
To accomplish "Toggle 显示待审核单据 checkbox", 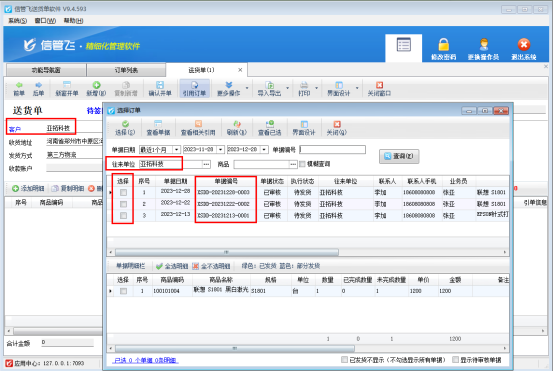I will 455,360.
